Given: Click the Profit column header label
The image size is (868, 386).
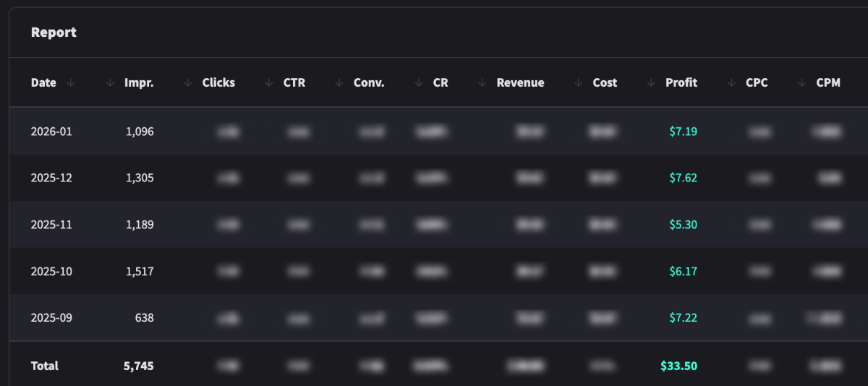Looking at the screenshot, I should 681,83.
